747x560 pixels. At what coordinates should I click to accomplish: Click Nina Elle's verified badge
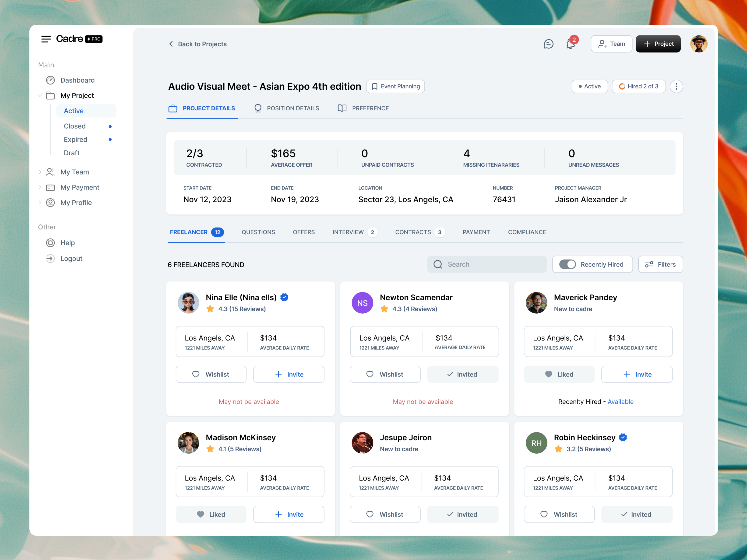(284, 297)
